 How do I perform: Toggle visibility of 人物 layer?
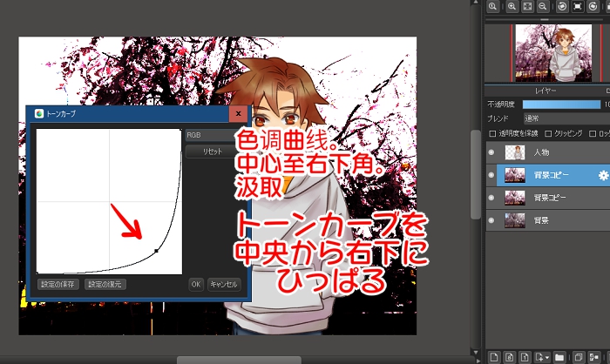point(491,152)
